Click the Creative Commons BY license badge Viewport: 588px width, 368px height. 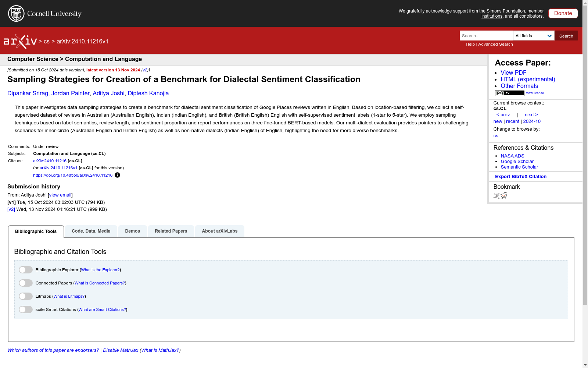[509, 93]
